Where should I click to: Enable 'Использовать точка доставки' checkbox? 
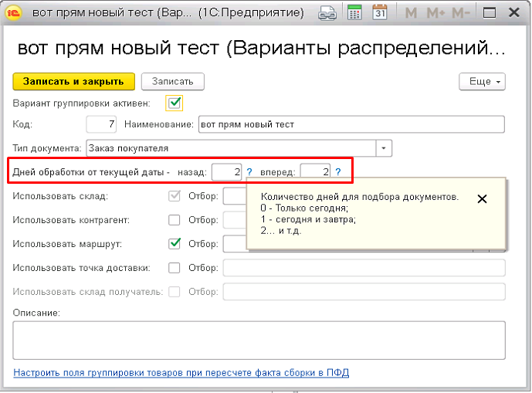[x=175, y=268]
